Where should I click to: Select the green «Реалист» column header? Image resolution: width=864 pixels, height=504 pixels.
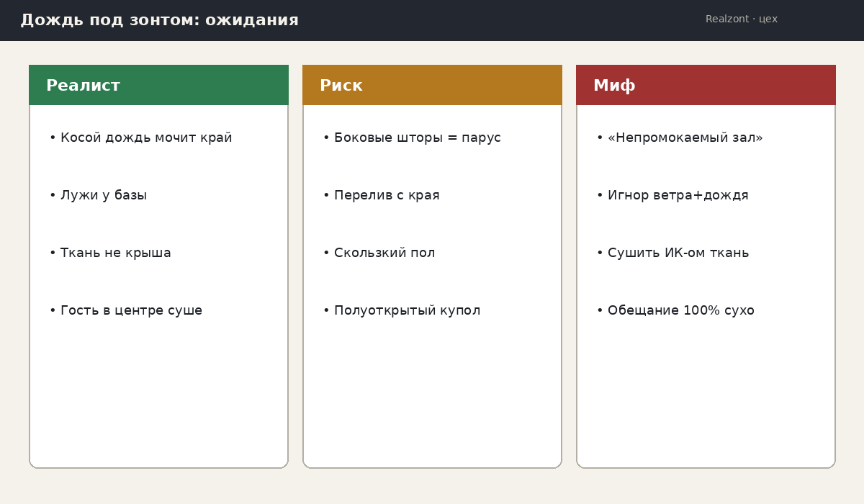click(x=158, y=85)
